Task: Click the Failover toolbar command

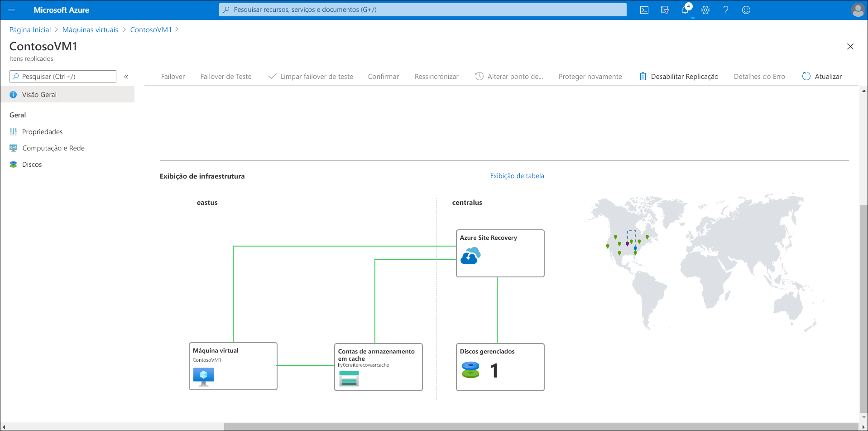Action: click(173, 77)
